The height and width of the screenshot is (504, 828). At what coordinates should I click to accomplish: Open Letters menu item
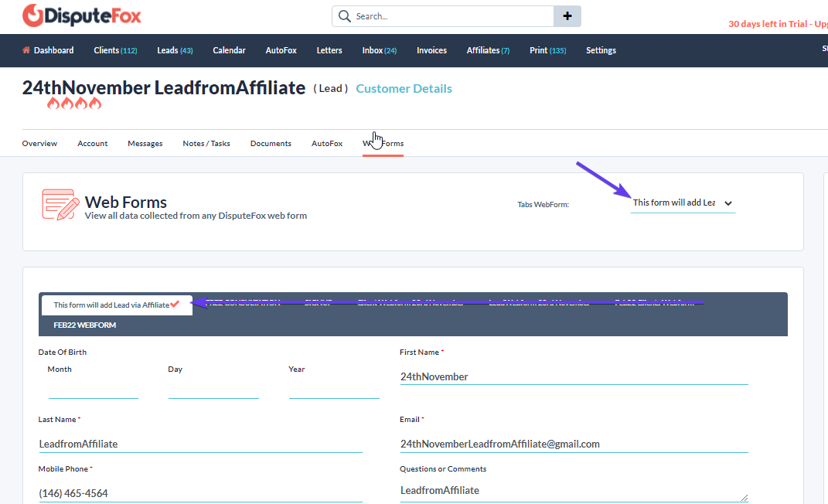tap(329, 50)
